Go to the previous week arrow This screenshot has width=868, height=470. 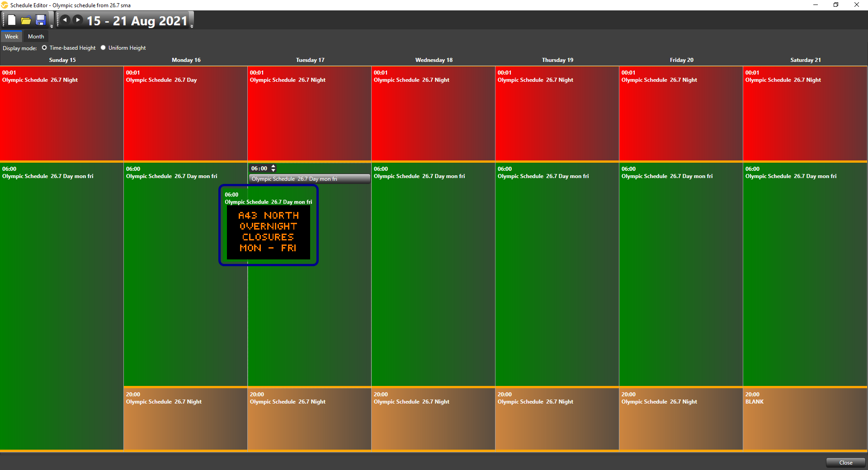pyautogui.click(x=65, y=20)
